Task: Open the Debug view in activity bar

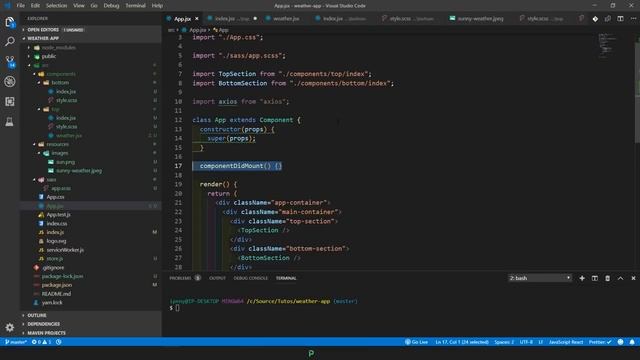Action: pyautogui.click(x=10, y=82)
